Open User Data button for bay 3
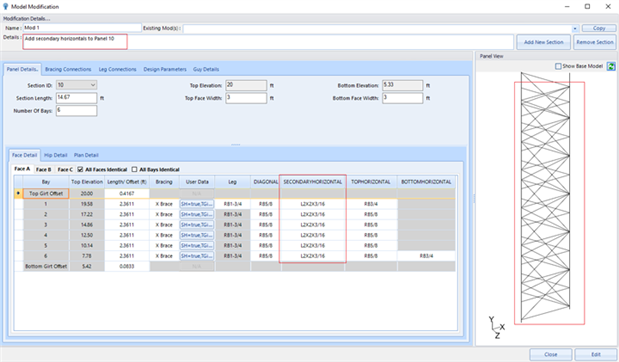Screen dimensions: 619x362 197,225
